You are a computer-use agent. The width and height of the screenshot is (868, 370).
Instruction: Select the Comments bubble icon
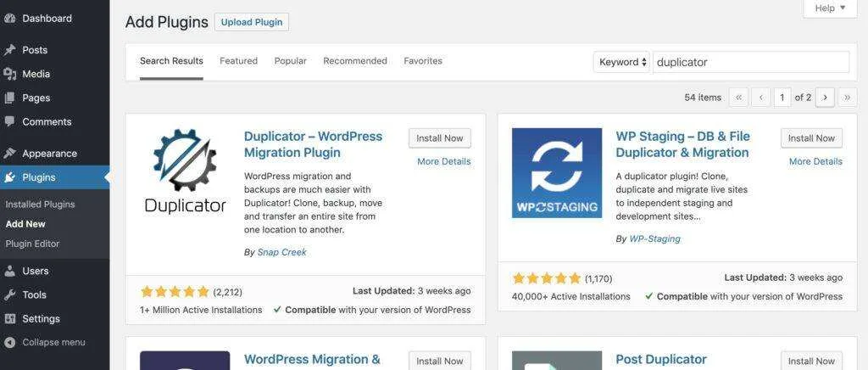[x=9, y=121]
